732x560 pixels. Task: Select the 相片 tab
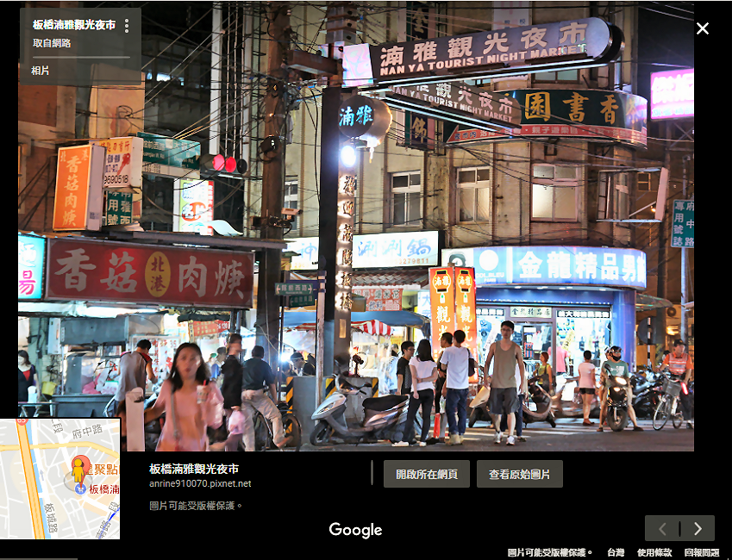pyautogui.click(x=41, y=71)
